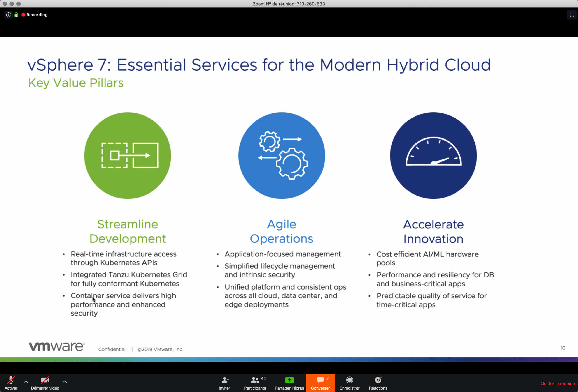Click the navy Accelerate Innovation gauge circle
This screenshot has width=578, height=392.
tap(433, 155)
